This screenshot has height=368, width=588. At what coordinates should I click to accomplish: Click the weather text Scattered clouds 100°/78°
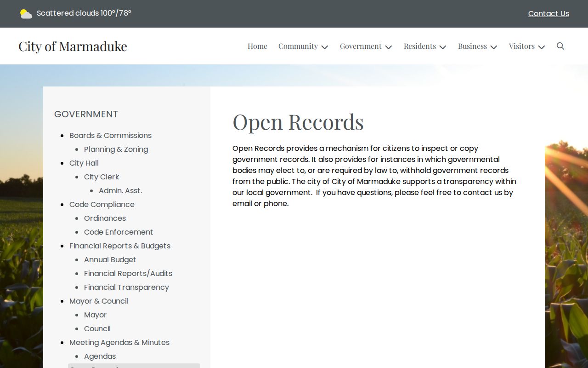pyautogui.click(x=84, y=13)
